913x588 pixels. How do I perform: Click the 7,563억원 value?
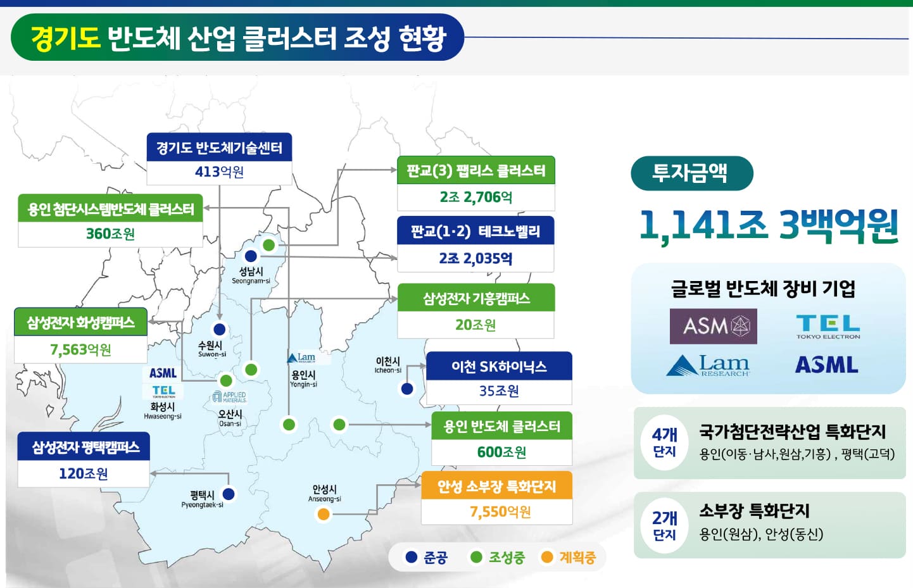(x=80, y=349)
